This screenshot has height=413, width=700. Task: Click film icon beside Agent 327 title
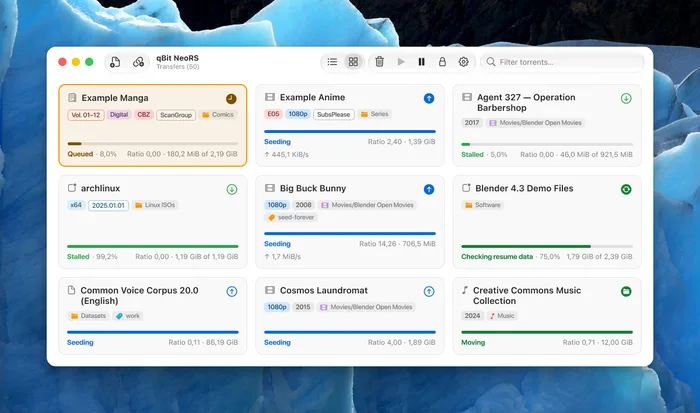click(x=467, y=97)
